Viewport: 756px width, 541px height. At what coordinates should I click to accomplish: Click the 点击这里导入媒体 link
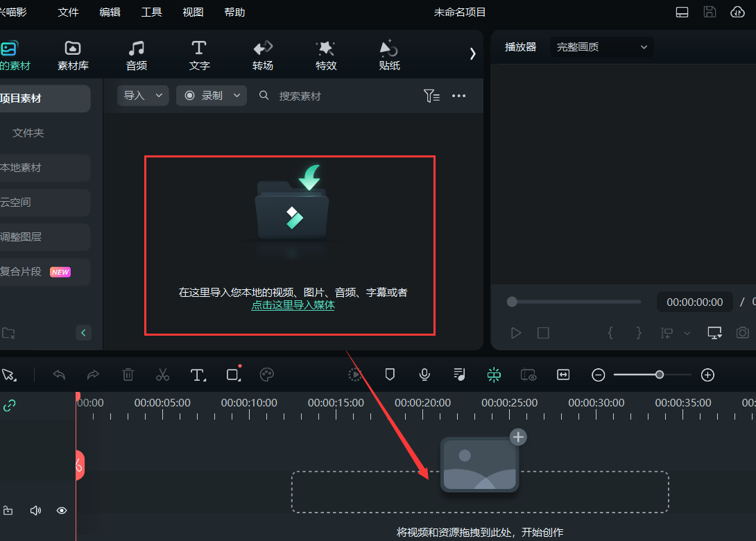point(293,305)
